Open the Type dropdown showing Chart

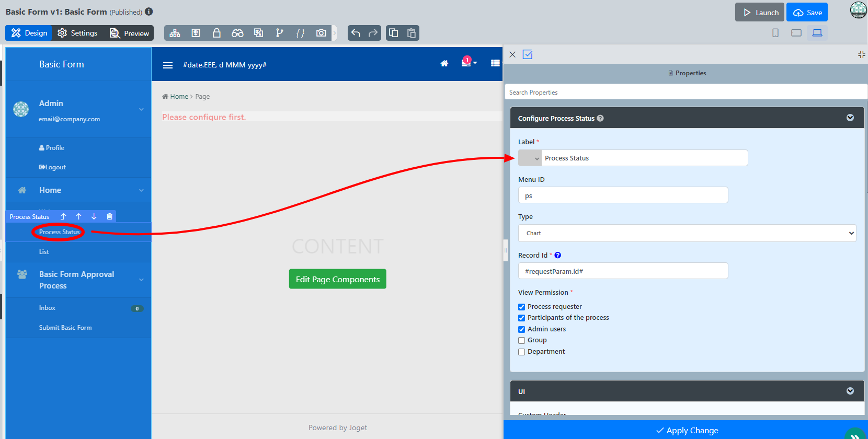tap(687, 233)
